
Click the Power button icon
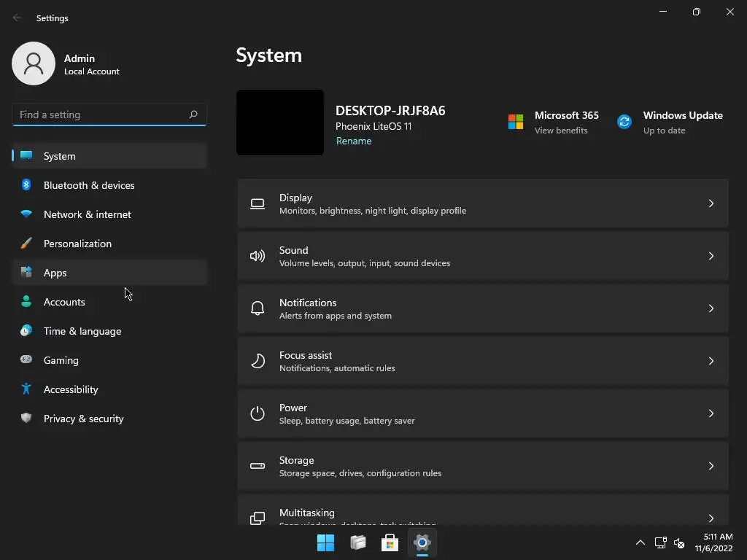258,413
